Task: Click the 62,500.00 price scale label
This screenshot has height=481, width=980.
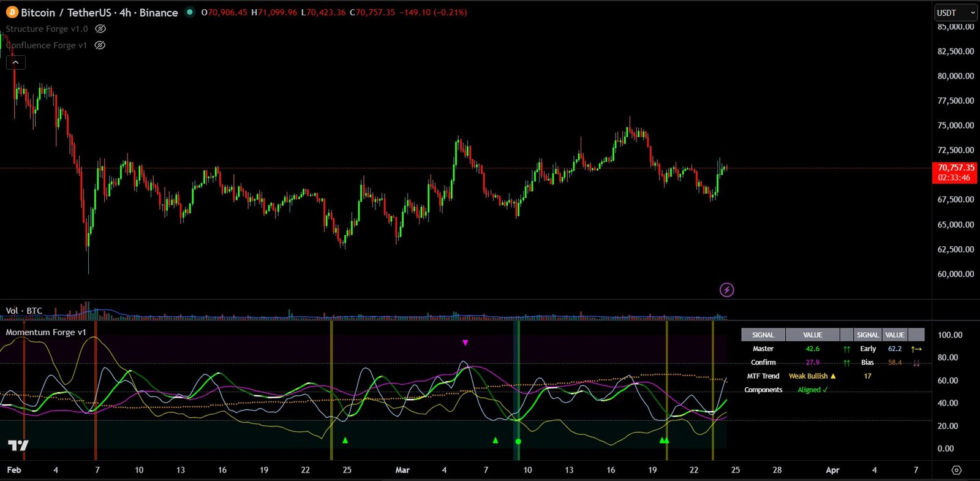Action: (x=956, y=249)
